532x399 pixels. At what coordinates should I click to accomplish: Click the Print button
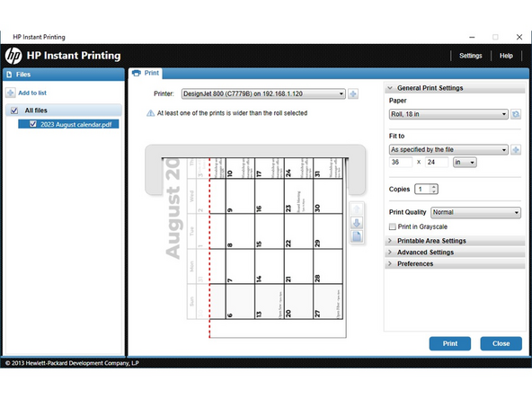coord(450,343)
